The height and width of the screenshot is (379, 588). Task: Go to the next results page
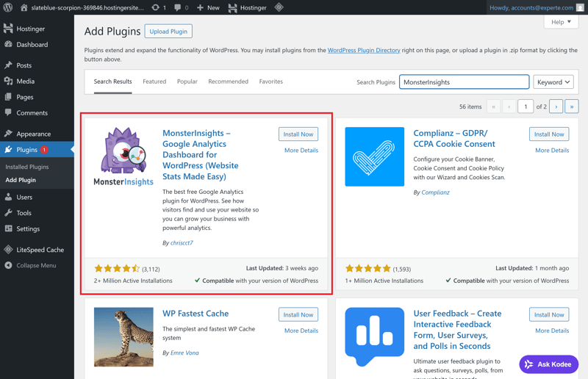pyautogui.click(x=556, y=107)
